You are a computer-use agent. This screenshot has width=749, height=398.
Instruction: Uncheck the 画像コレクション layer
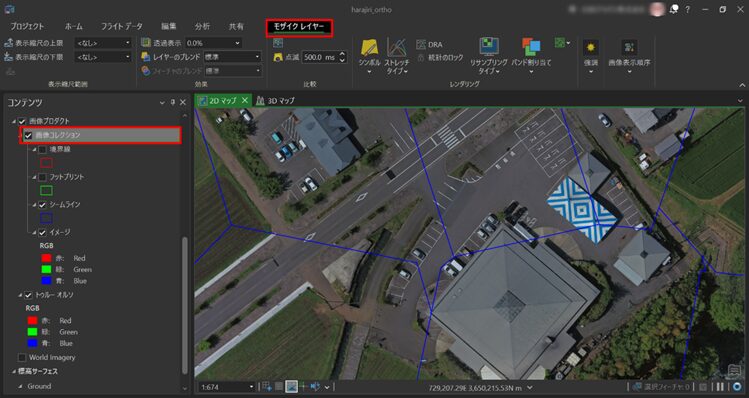tap(28, 136)
